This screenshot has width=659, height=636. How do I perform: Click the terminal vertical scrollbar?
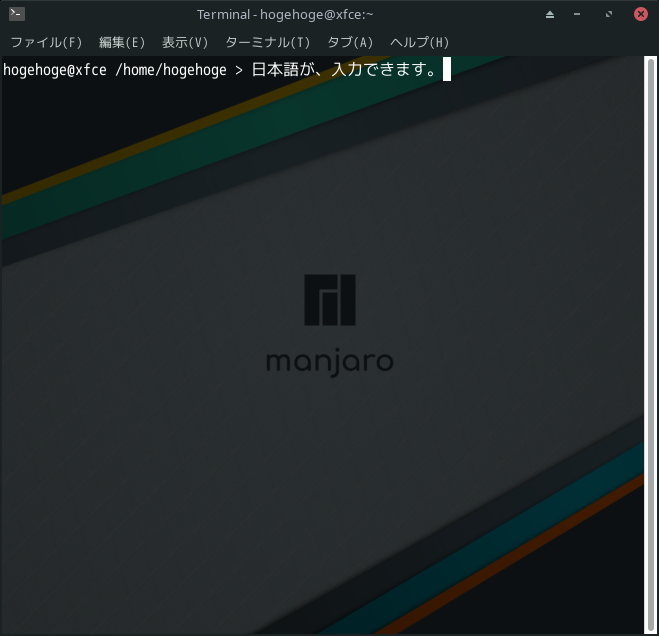(651, 344)
